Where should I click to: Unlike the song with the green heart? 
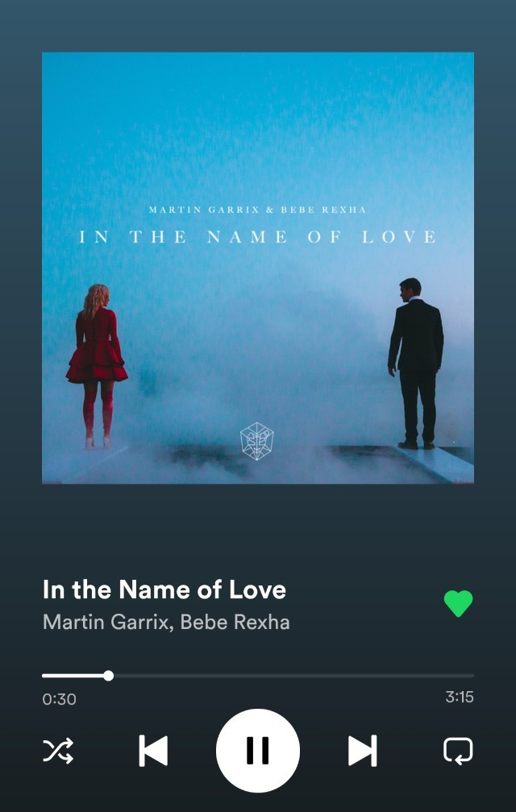tap(458, 603)
